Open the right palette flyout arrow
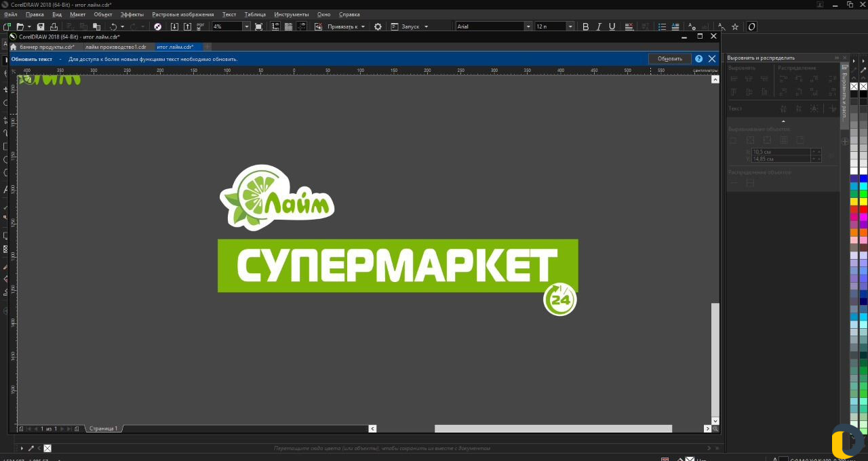Image resolution: width=868 pixels, height=461 pixels. (863, 61)
